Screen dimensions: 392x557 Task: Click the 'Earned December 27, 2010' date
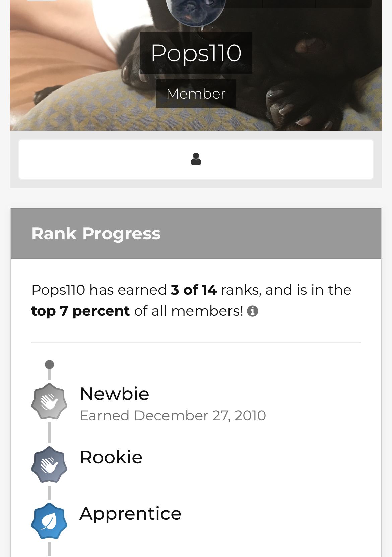(x=173, y=416)
